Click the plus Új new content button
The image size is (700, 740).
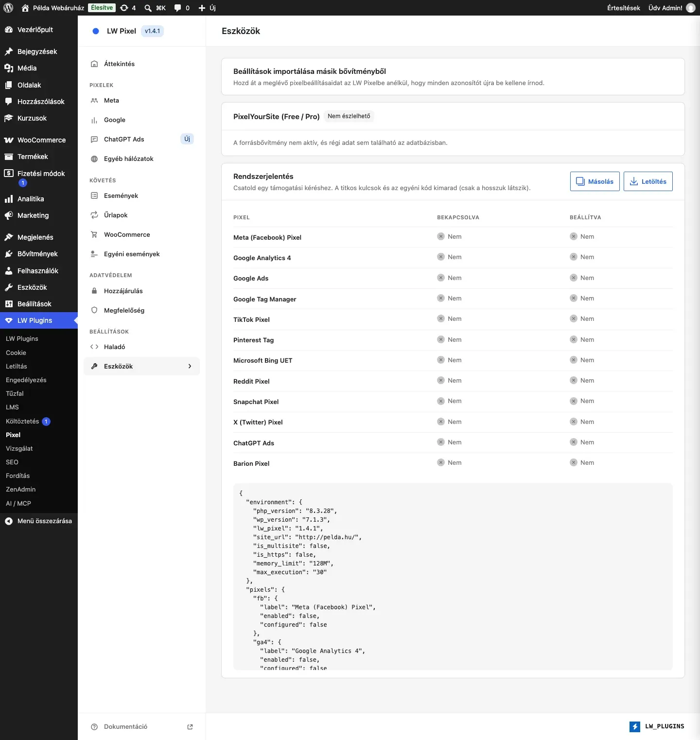tap(207, 8)
